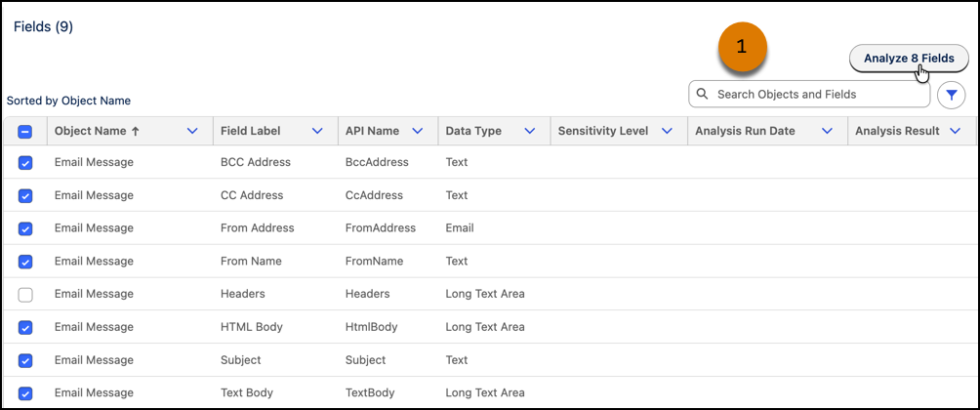The width and height of the screenshot is (980, 410).
Task: Click the CC Address field label
Action: [x=252, y=195]
